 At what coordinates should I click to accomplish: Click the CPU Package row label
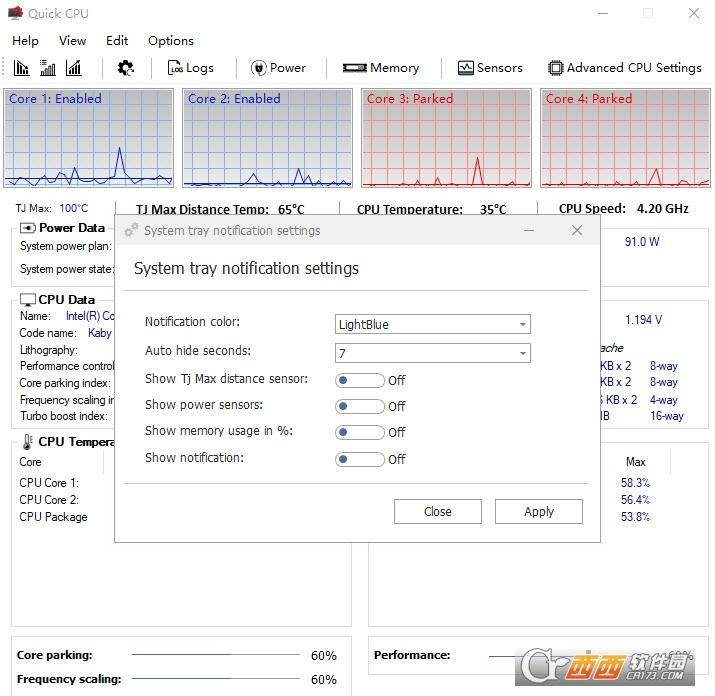coord(53,517)
